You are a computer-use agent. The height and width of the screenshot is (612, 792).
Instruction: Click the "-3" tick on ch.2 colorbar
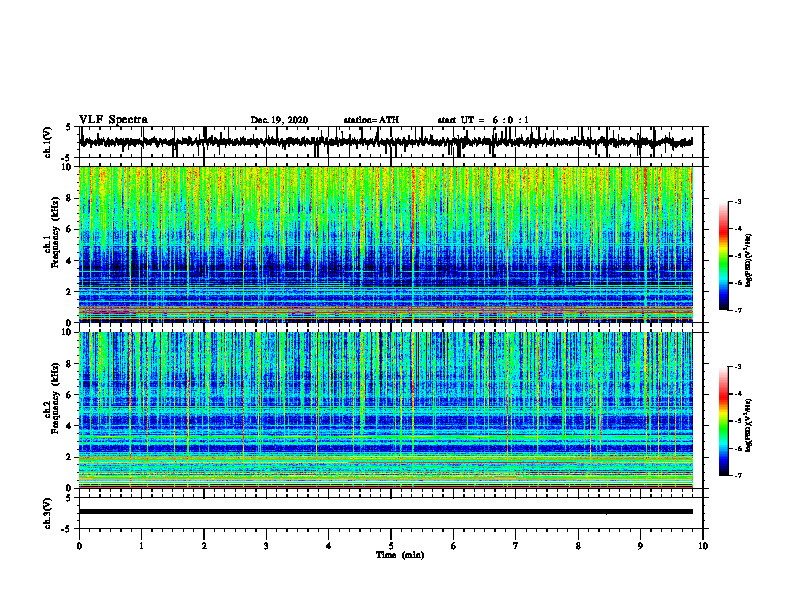[738, 367]
